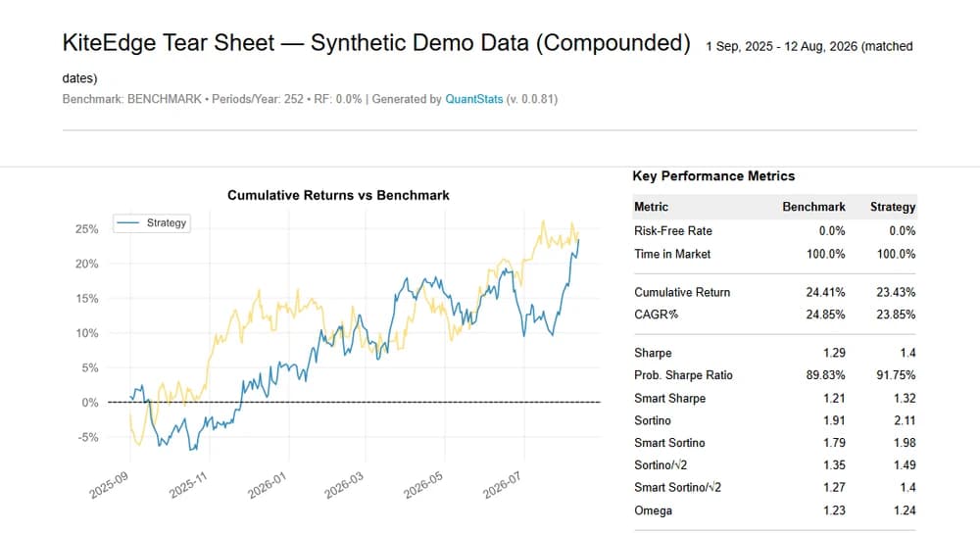Click benchmark Omega value 1.23
The width and height of the screenshot is (980, 534).
pos(834,510)
